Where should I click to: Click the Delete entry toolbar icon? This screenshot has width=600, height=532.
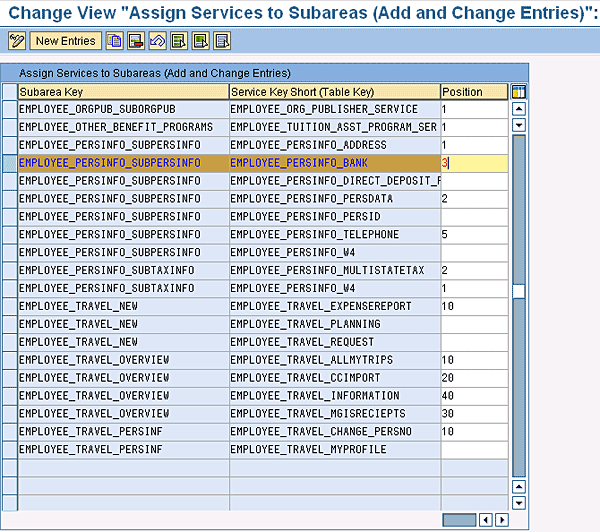[x=136, y=41]
